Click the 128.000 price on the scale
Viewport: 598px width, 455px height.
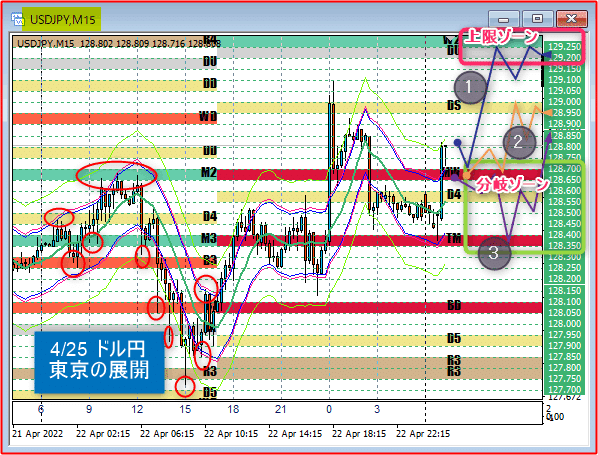click(565, 324)
